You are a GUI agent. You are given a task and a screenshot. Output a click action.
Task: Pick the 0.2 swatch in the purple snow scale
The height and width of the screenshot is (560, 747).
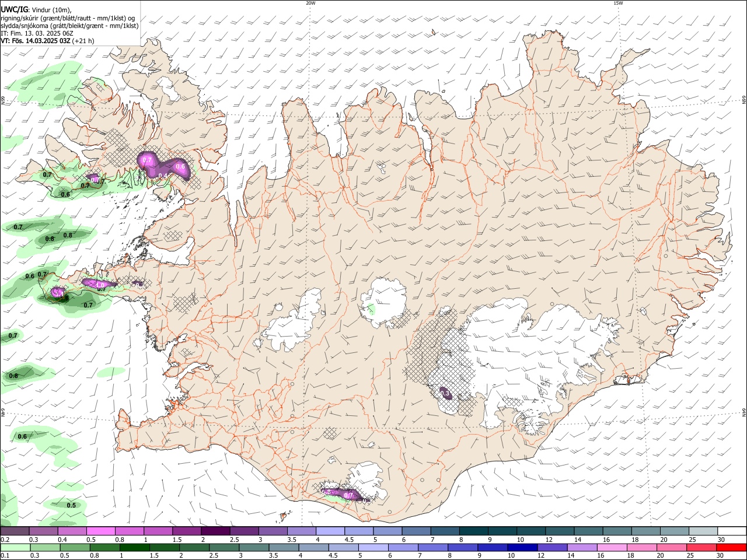pyautogui.click(x=14, y=531)
